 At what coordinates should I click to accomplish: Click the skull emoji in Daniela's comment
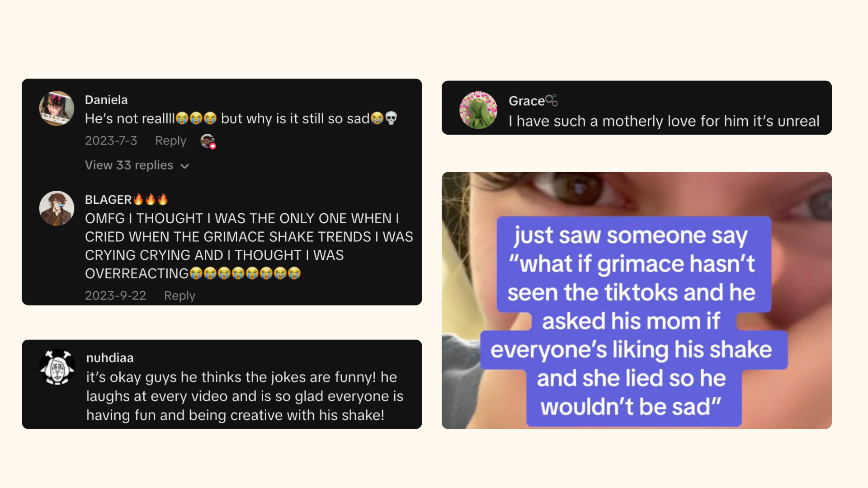point(391,118)
